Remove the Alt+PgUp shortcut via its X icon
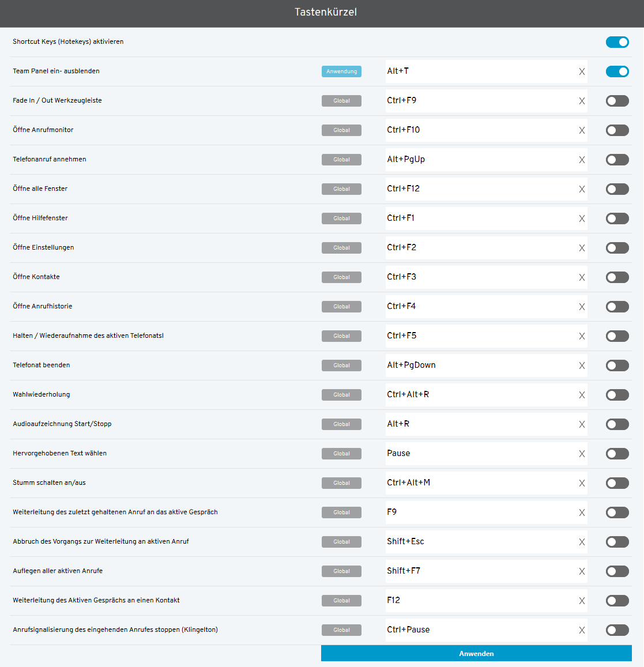Screen dimensions: 644x667 click(582, 160)
